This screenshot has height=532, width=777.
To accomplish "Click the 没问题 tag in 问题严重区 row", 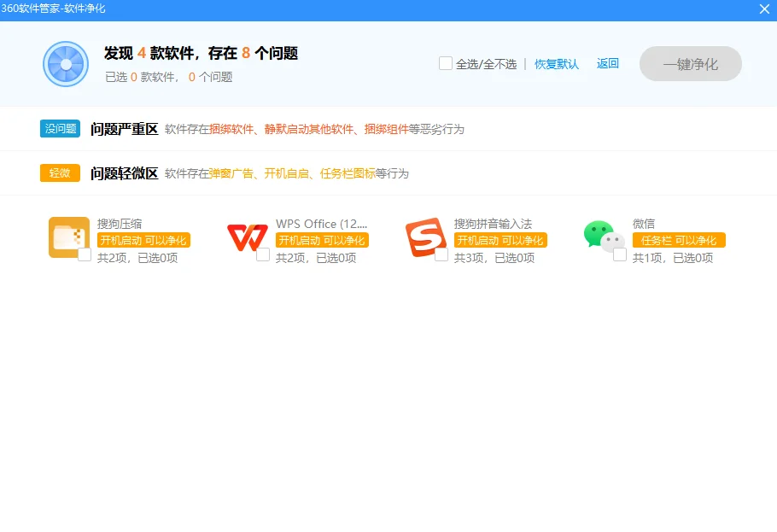I will coord(59,128).
